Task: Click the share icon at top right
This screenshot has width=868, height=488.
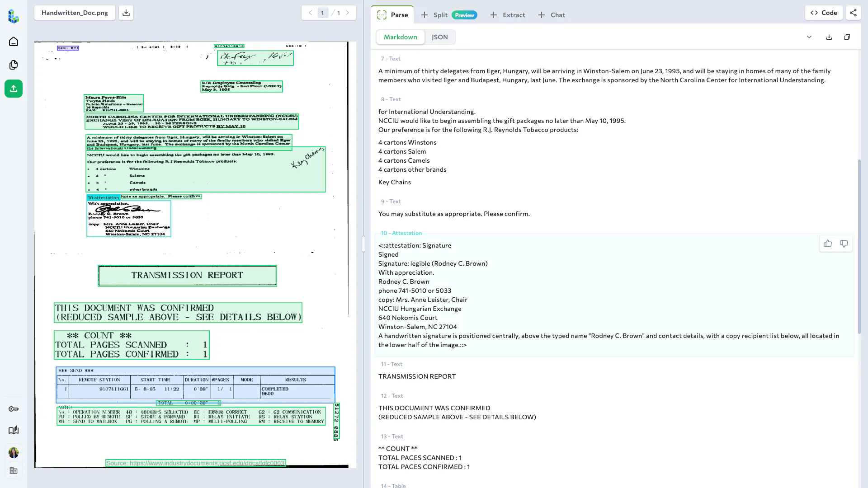Action: click(853, 13)
